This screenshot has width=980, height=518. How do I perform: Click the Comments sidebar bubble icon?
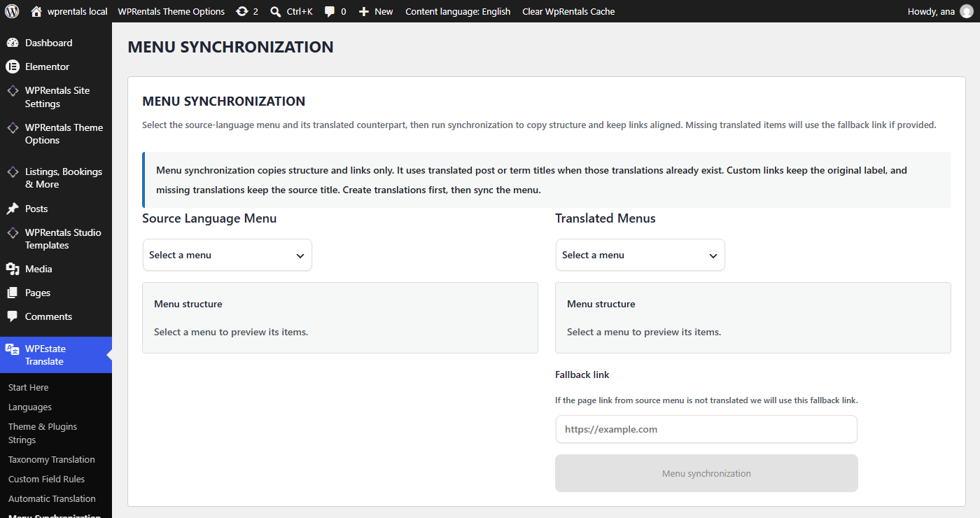(13, 316)
